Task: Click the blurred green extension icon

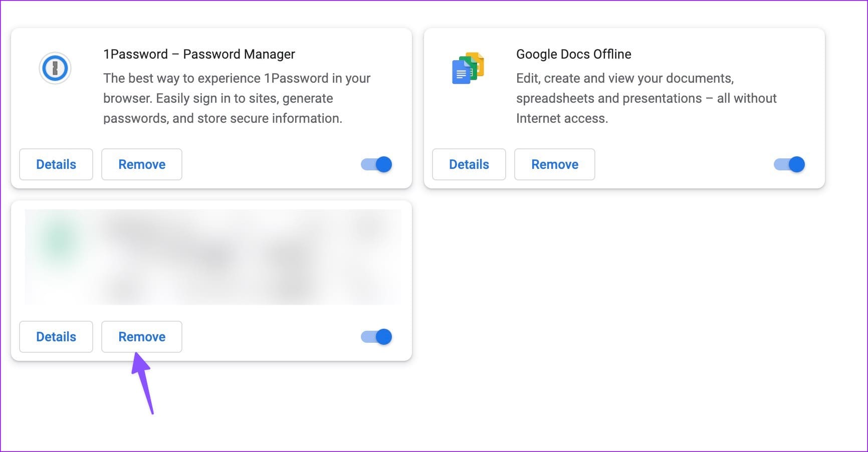Action: [x=59, y=240]
